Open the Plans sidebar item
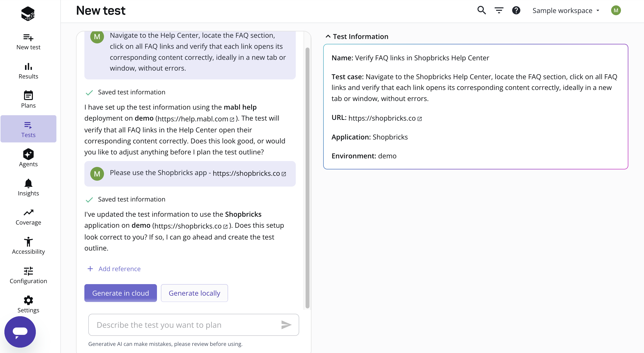 (x=28, y=100)
